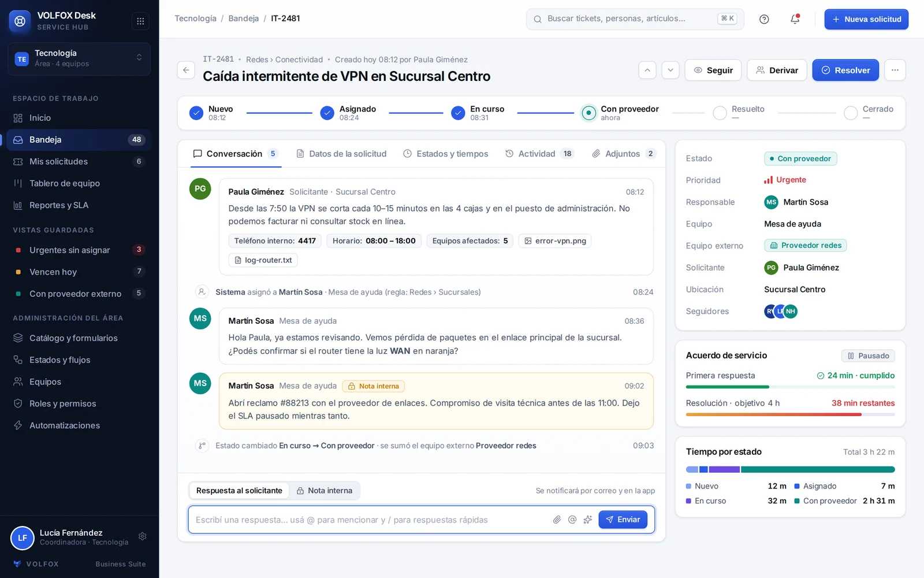Open user settings gear beside Lucía Fernández
The width and height of the screenshot is (924, 578).
(143, 536)
